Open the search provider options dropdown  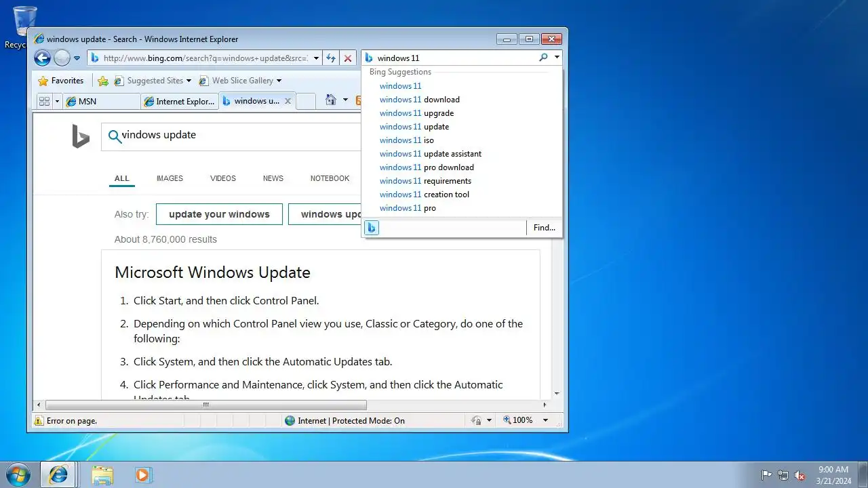pyautogui.click(x=557, y=58)
